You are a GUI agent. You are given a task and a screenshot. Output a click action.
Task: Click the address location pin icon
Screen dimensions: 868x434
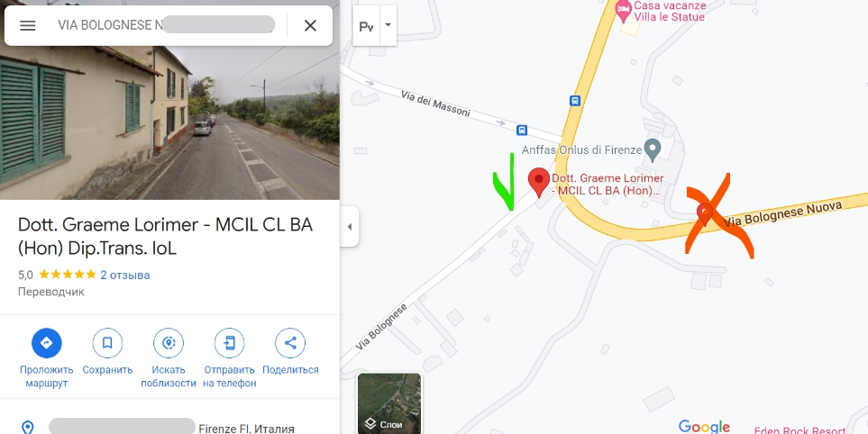click(27, 428)
